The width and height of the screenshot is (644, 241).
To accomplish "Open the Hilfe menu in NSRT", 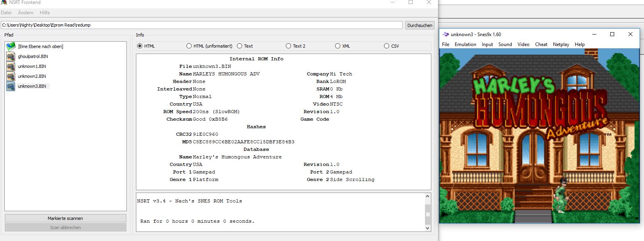I will click(45, 13).
